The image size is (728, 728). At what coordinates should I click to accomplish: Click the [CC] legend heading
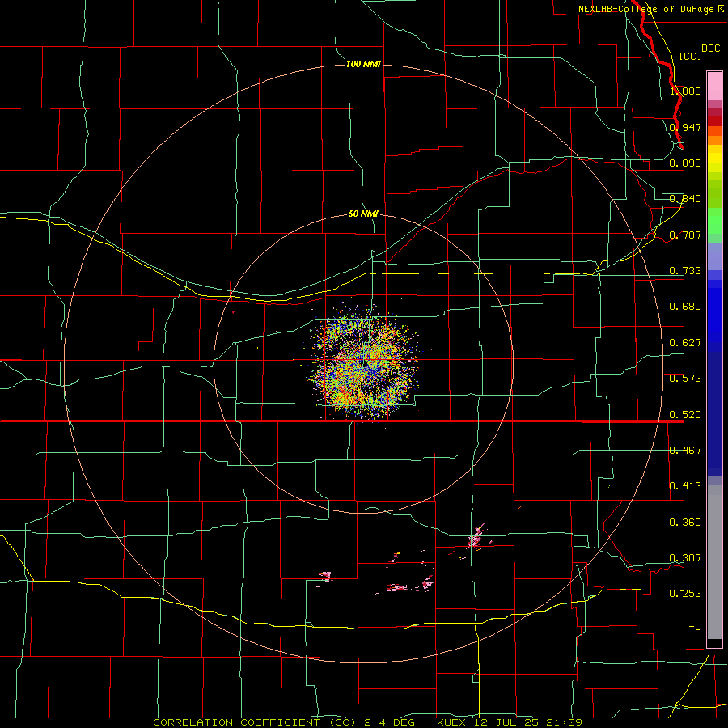[x=690, y=56]
